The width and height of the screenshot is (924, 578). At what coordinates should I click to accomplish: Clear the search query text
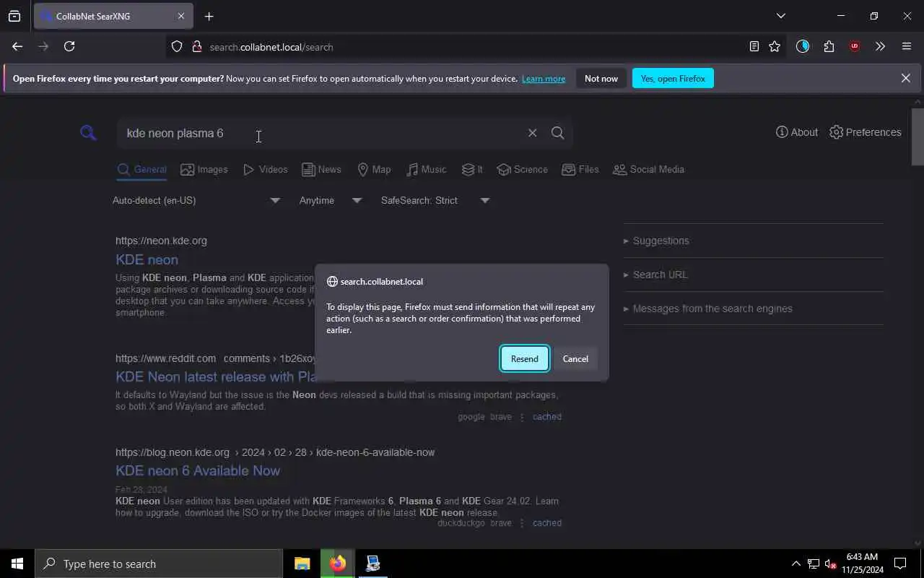point(532,133)
